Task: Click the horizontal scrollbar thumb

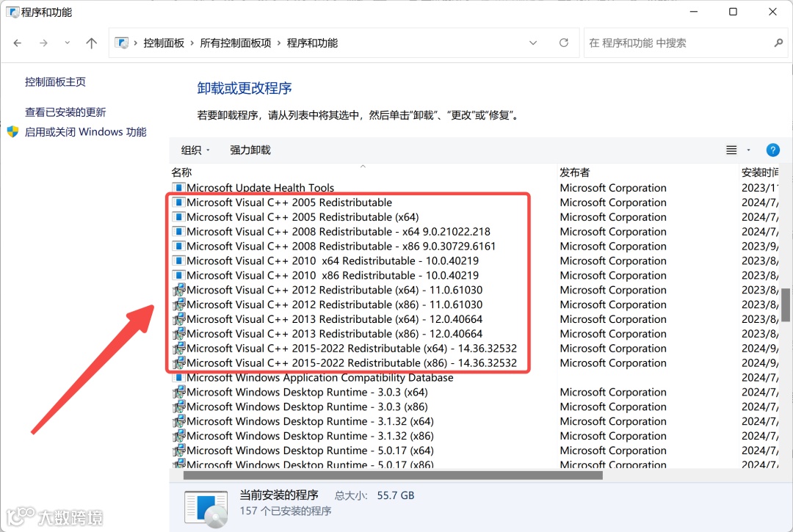Action: [x=393, y=475]
